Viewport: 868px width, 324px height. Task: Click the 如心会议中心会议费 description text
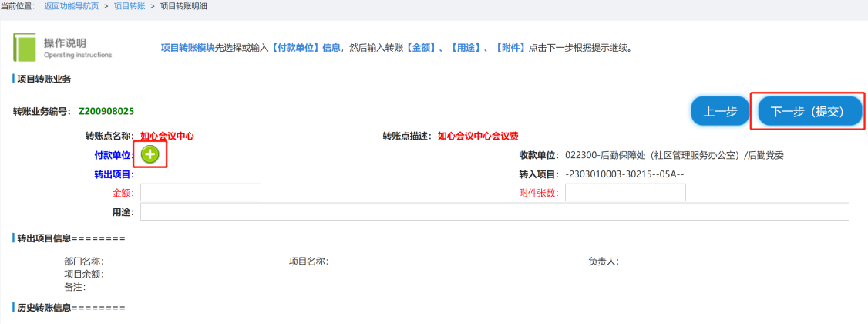[x=478, y=136]
